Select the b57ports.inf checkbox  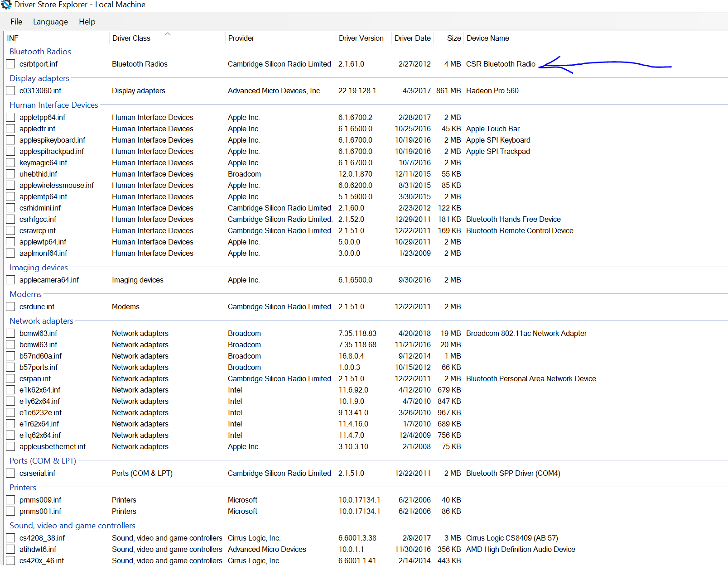click(10, 368)
